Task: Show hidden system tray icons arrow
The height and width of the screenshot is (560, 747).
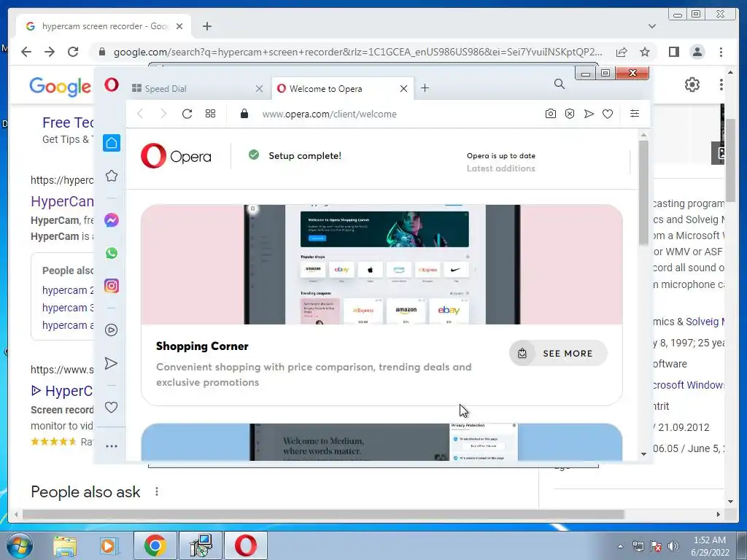Action: click(620, 546)
